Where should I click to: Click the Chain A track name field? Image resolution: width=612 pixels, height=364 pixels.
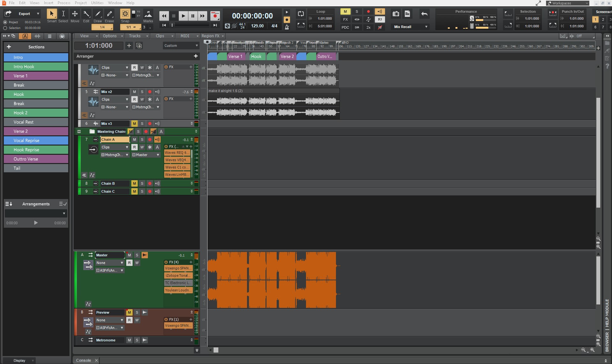pyautogui.click(x=115, y=139)
